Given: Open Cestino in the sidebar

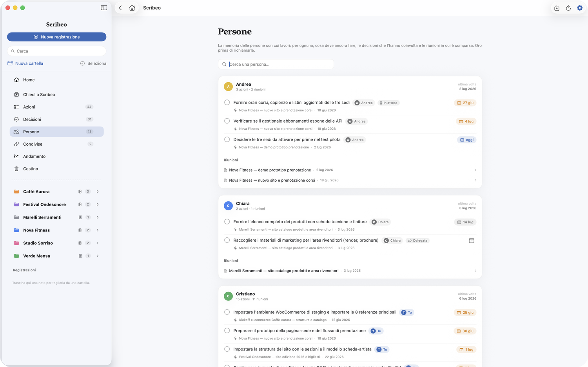Looking at the screenshot, I should pyautogui.click(x=56, y=169).
